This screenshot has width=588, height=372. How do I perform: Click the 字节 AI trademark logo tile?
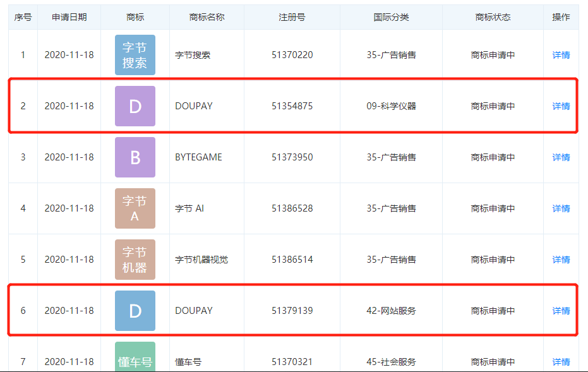point(135,208)
